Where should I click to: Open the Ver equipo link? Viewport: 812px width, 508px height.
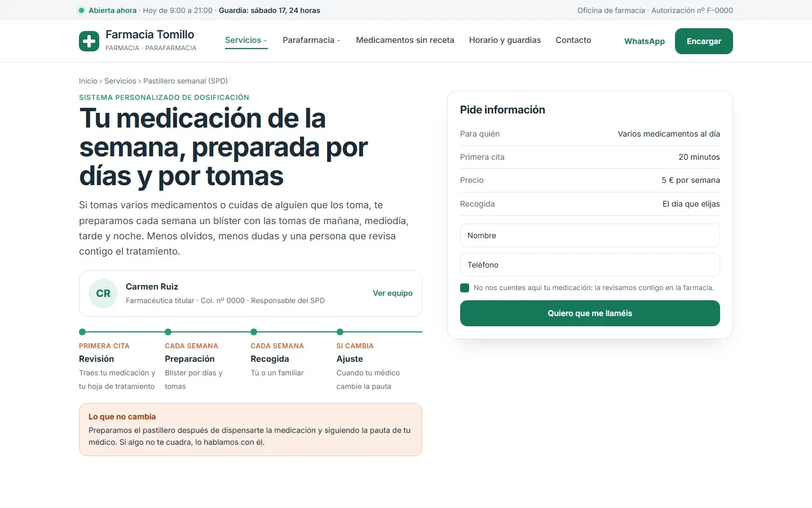coord(392,293)
